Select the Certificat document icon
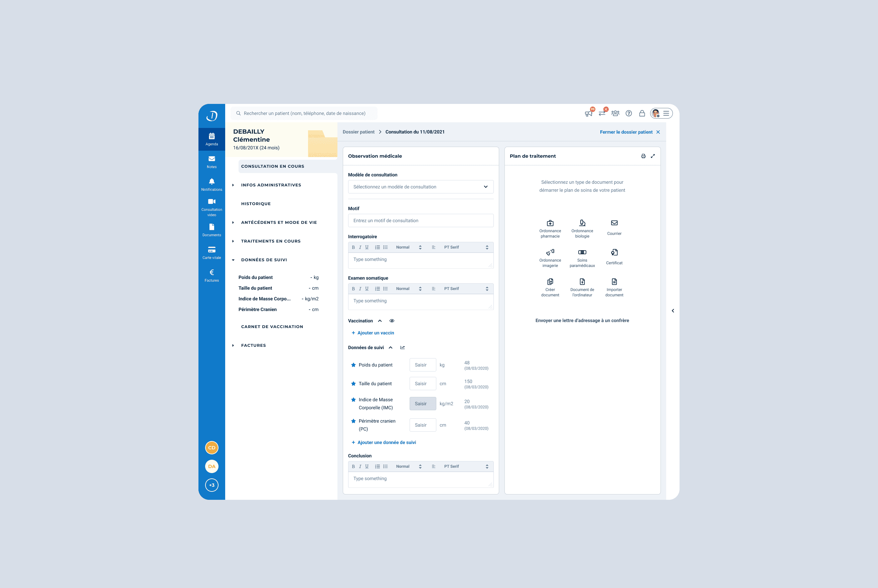Screen dimensions: 878x588 [x=614, y=253]
